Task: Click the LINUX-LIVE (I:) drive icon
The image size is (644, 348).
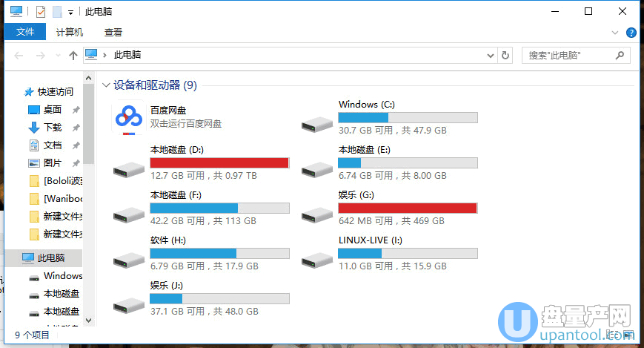Action: point(316,259)
